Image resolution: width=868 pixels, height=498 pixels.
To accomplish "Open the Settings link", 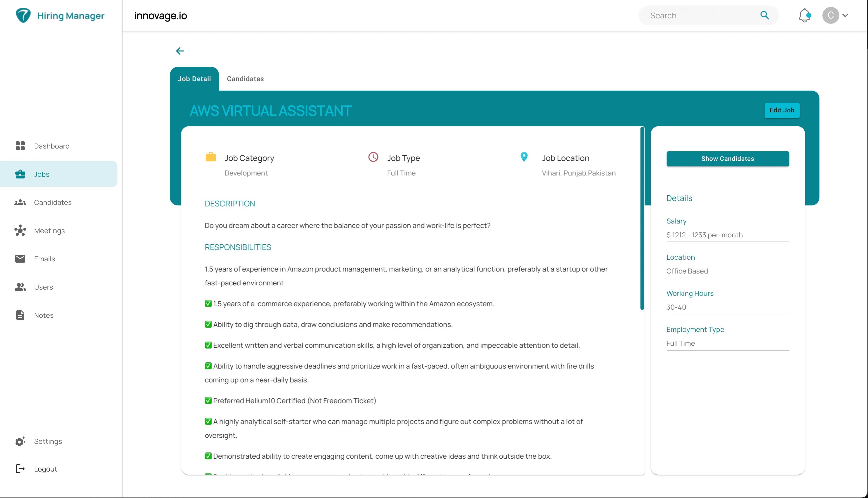I will (48, 441).
